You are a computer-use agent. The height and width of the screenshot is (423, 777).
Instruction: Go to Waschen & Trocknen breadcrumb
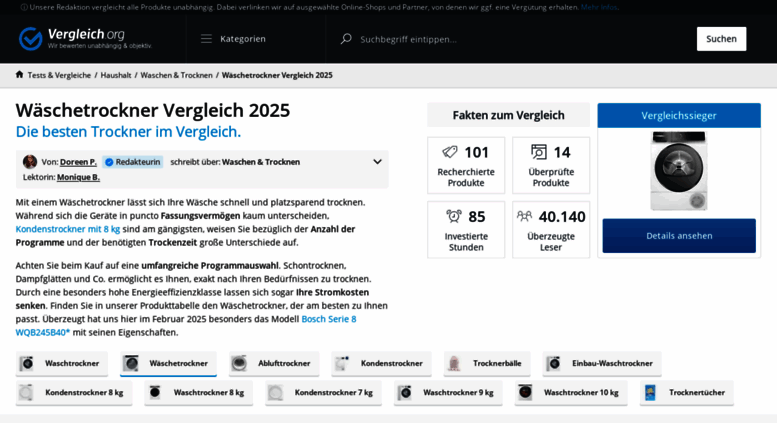point(176,75)
